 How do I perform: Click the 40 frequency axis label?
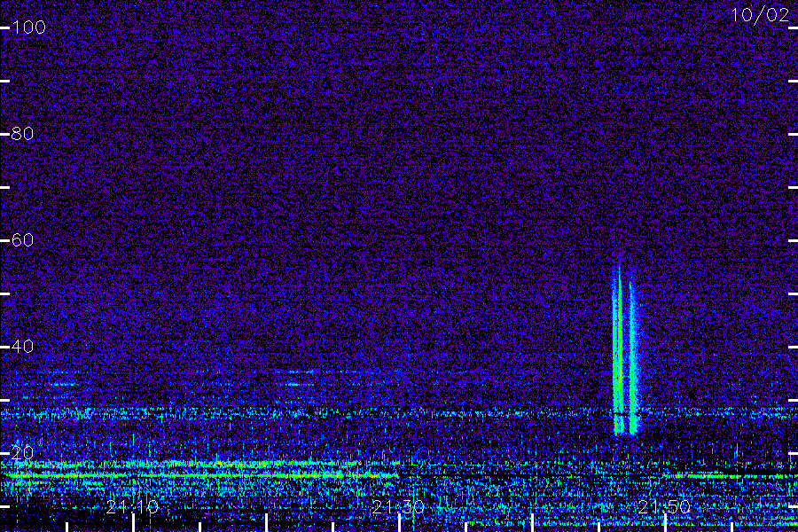pos(22,346)
